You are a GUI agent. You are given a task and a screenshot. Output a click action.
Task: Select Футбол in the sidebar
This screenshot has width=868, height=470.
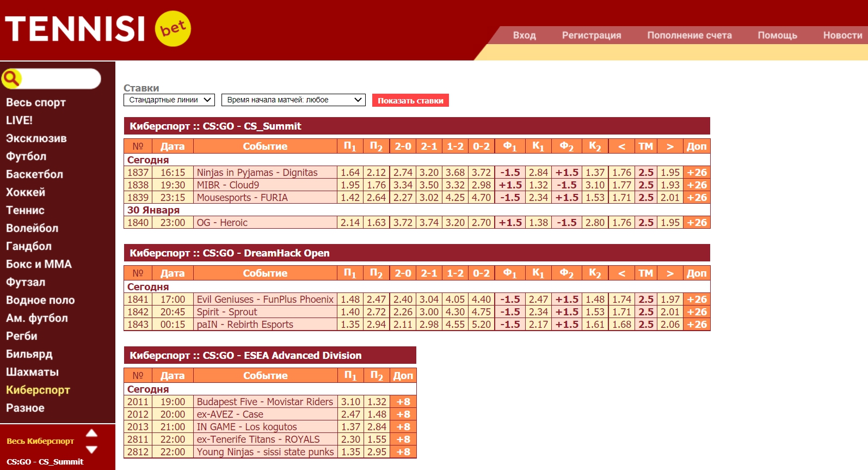(26, 156)
